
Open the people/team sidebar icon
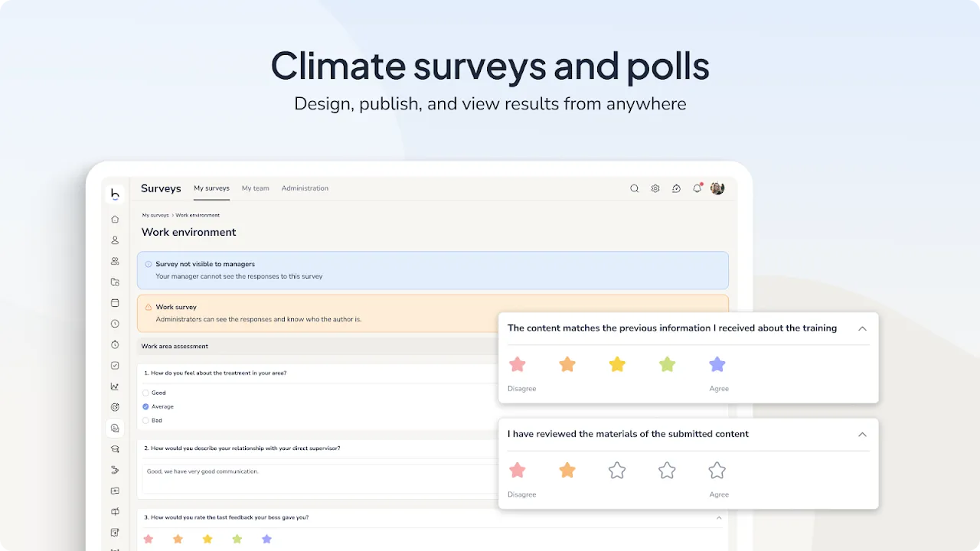115,261
